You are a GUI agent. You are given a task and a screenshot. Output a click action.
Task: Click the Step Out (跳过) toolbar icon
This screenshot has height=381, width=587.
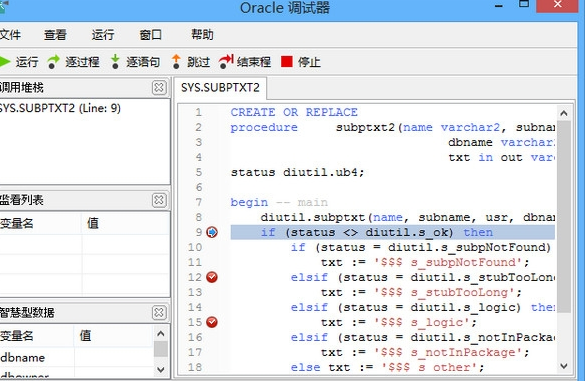(x=176, y=62)
